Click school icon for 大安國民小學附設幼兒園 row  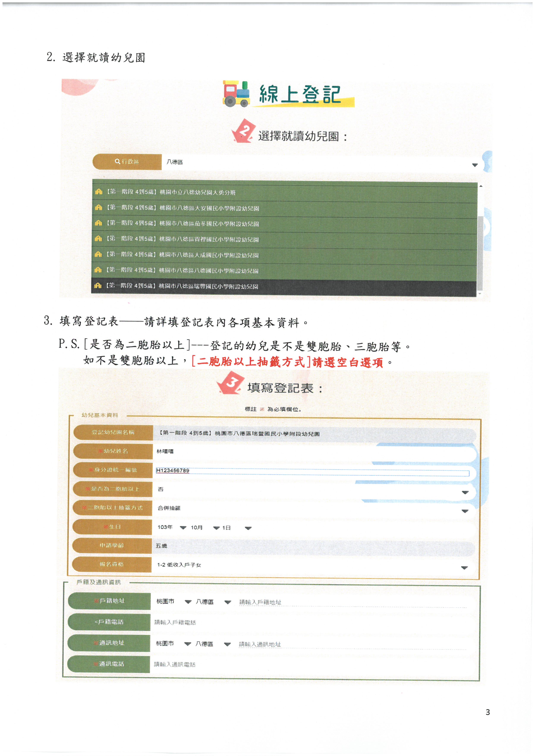pos(99,207)
